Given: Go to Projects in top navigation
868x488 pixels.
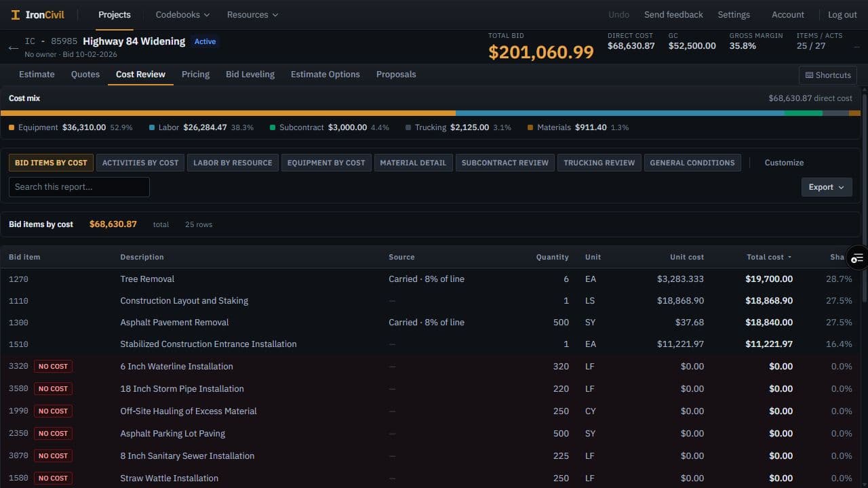Looking at the screenshot, I should (x=115, y=14).
